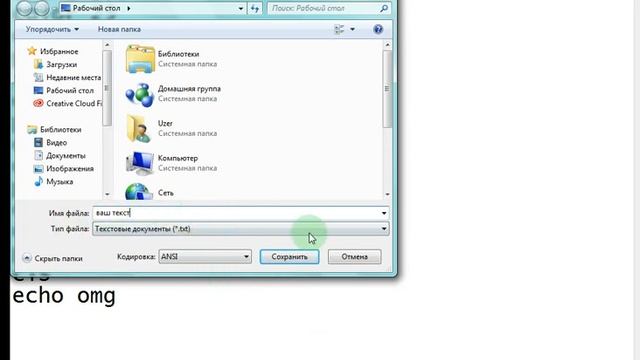
Task: Select the Компьютер item name
Action: click(x=178, y=158)
